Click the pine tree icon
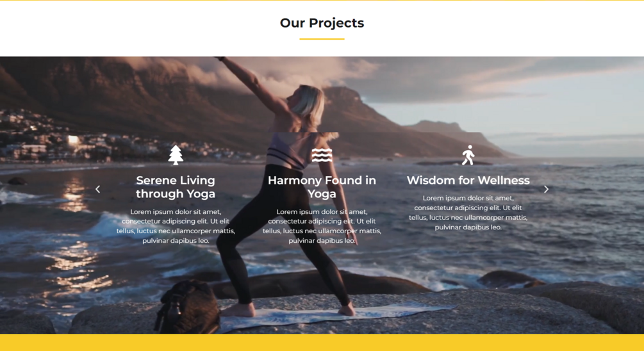The height and width of the screenshot is (351, 644). coord(176,155)
